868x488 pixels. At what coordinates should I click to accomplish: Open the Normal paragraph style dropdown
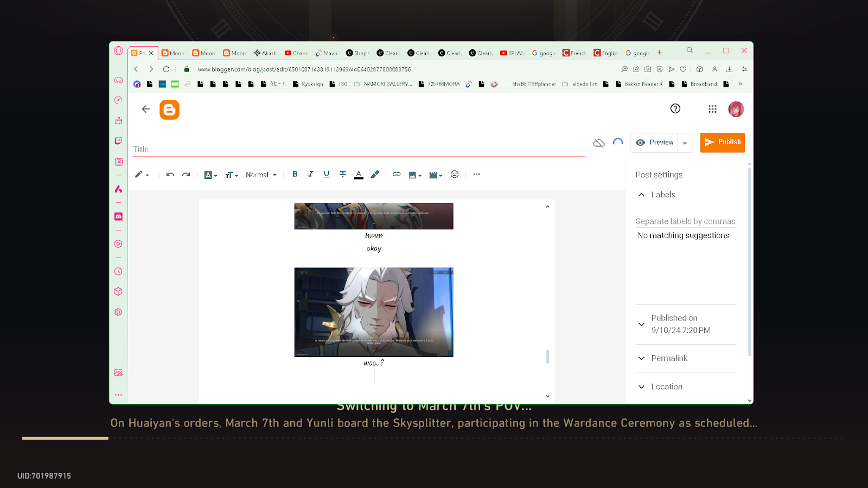click(x=261, y=175)
